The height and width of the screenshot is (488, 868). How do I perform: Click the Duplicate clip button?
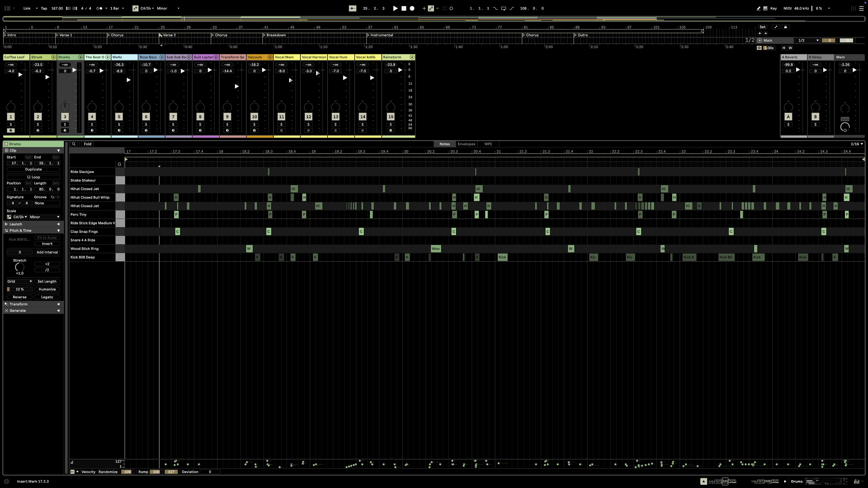click(33, 169)
